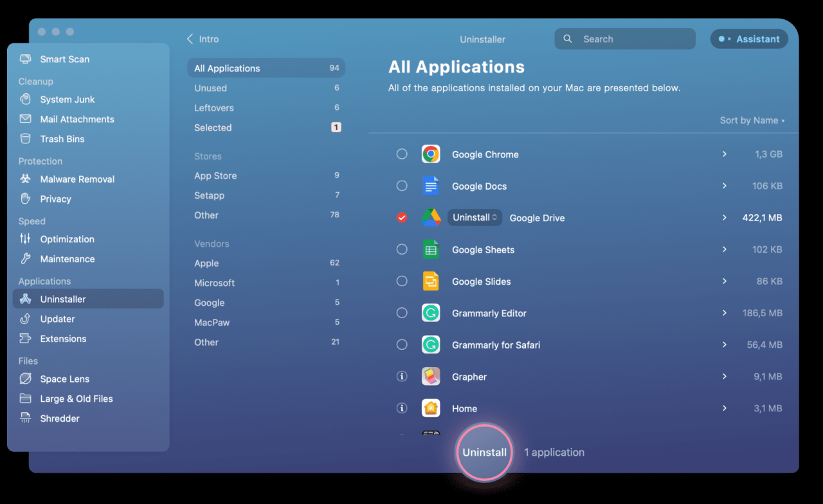Select the Trash Bins icon
Image resolution: width=823 pixels, height=504 pixels.
click(26, 139)
